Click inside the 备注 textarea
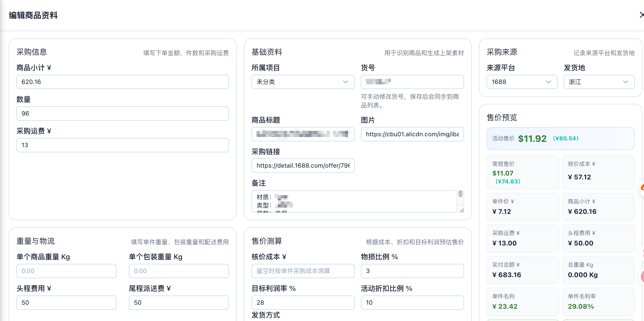 [x=354, y=201]
